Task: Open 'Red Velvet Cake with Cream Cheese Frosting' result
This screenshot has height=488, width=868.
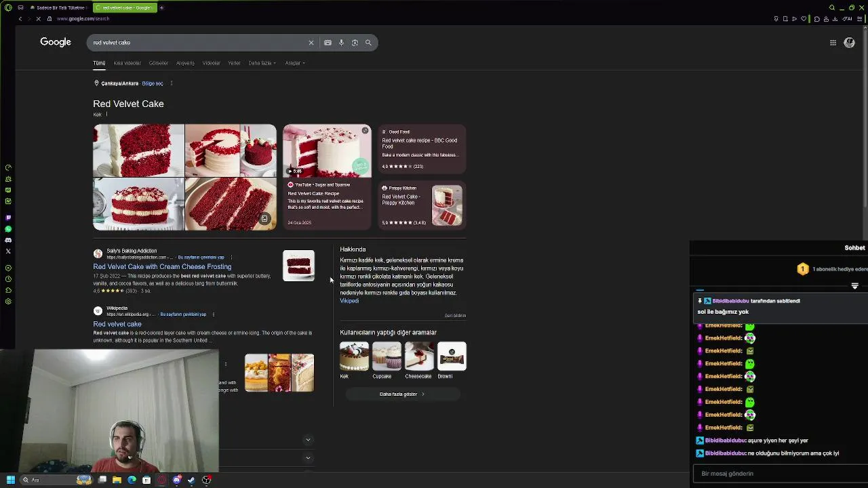Action: (162, 266)
